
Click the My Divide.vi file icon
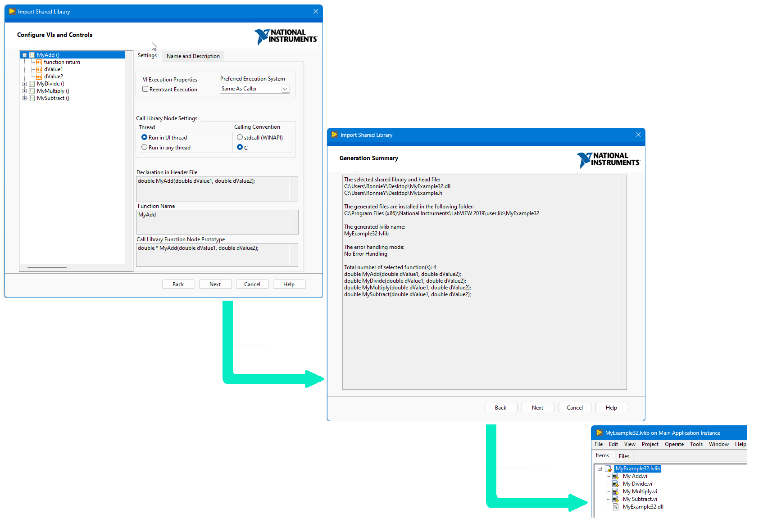(x=616, y=484)
